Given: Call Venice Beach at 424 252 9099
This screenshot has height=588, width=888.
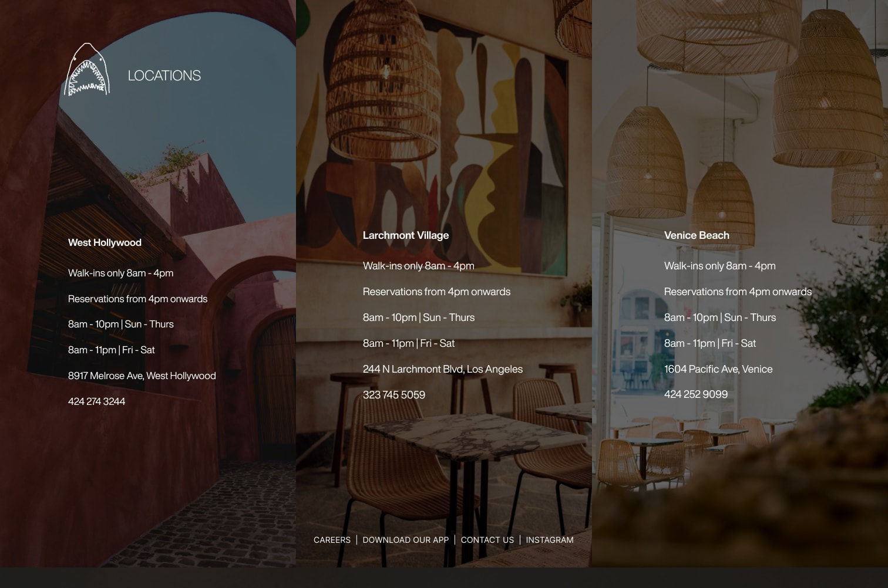Looking at the screenshot, I should [696, 394].
